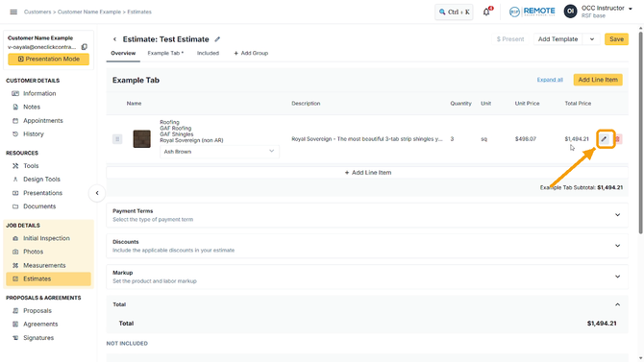Open the Ctrl+K search box
Screen dimensions: 644x362
point(454,12)
